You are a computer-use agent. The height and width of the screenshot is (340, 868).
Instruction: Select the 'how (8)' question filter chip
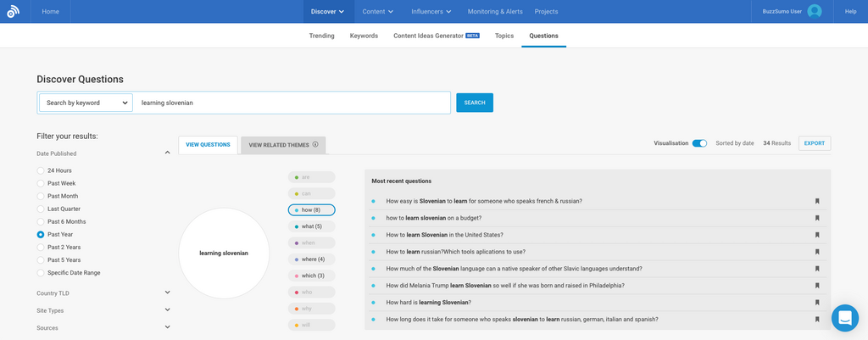coord(311,210)
